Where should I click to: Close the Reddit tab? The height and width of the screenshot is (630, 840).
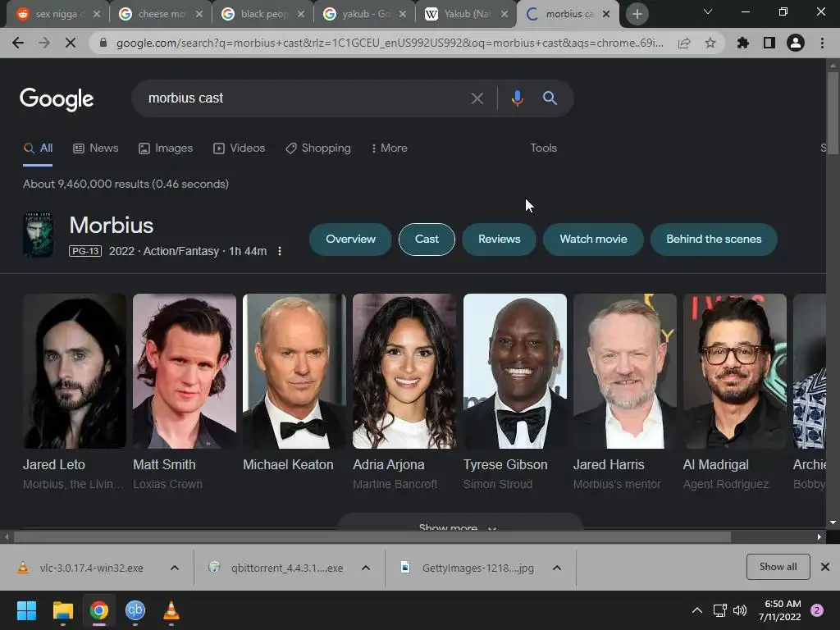point(97,14)
